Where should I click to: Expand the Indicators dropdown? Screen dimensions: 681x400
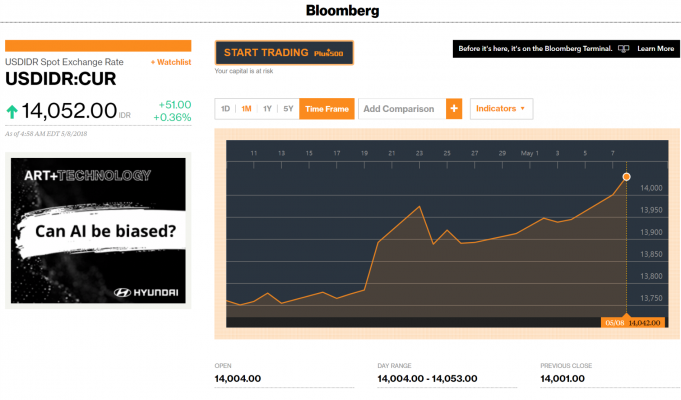500,108
